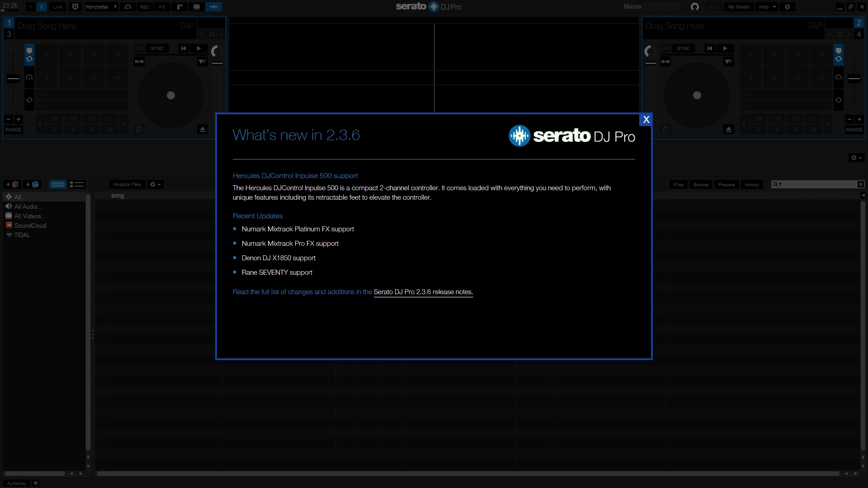Add a new crate icon
This screenshot has height=488, width=868.
click(12, 184)
